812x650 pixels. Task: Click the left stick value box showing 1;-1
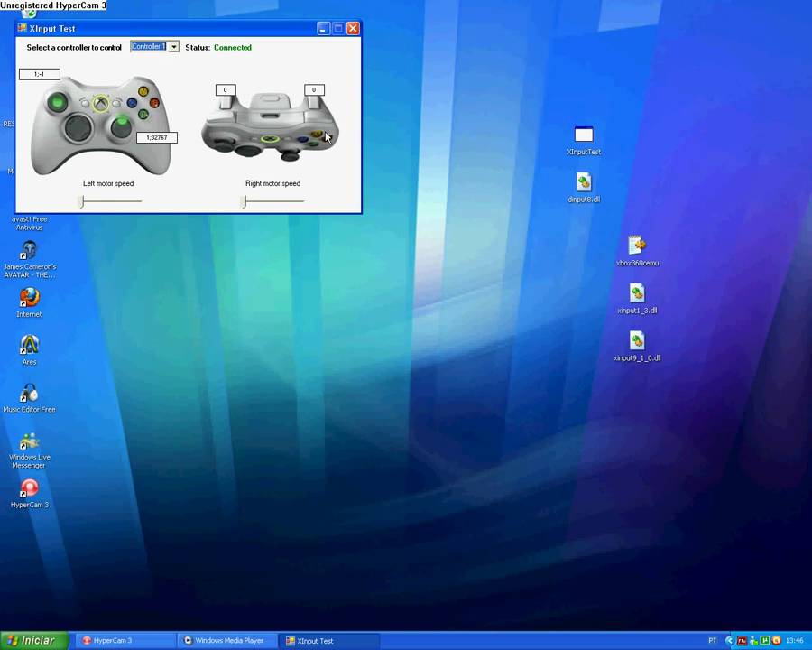pos(40,74)
